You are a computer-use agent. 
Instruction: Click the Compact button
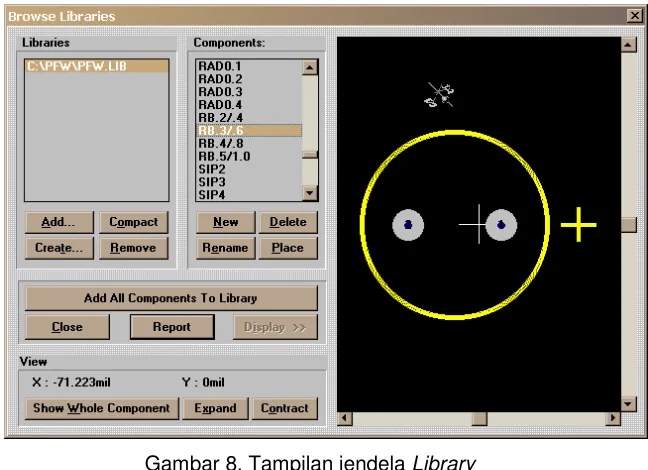[133, 222]
